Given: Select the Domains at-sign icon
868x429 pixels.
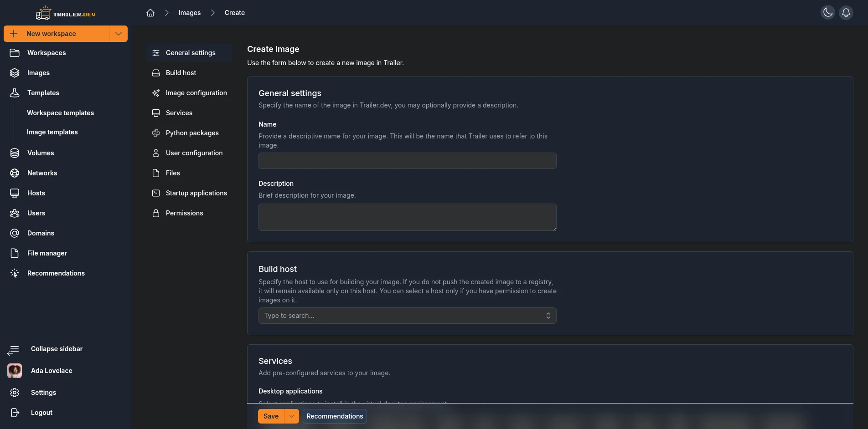Looking at the screenshot, I should 15,233.
